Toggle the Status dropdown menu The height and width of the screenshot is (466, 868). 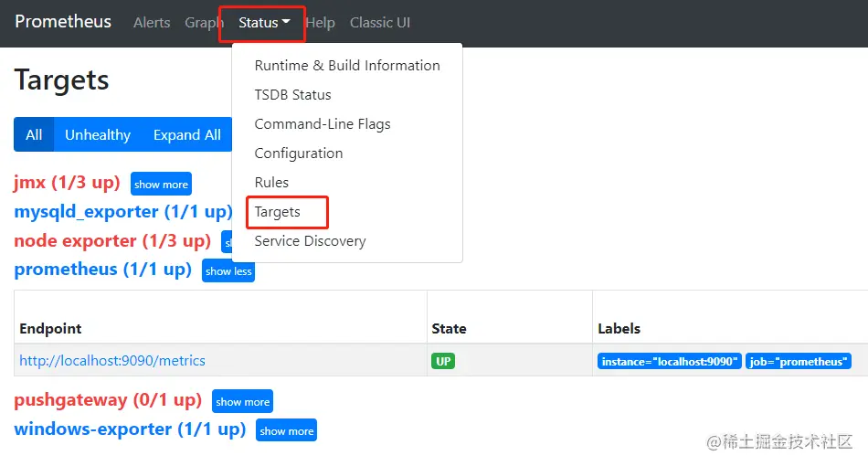pos(264,23)
